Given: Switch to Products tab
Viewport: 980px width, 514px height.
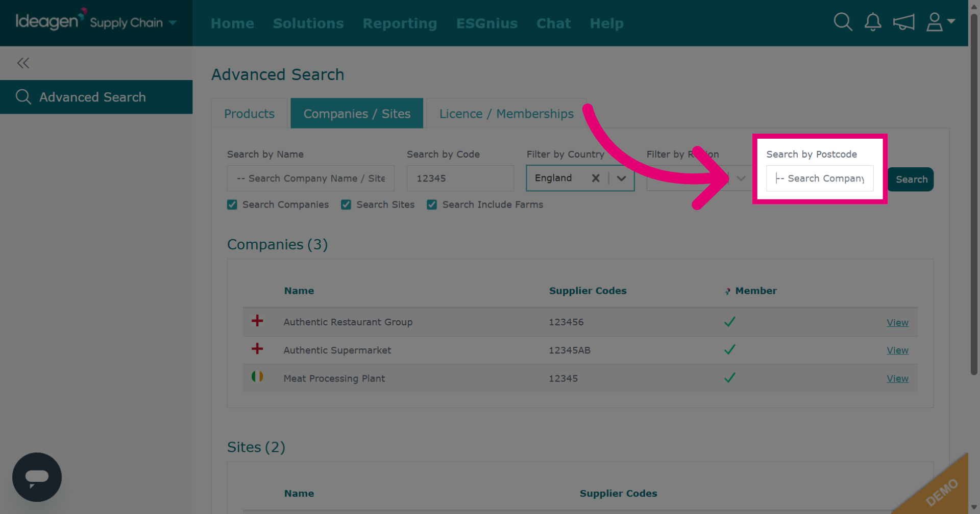Looking at the screenshot, I should point(250,113).
